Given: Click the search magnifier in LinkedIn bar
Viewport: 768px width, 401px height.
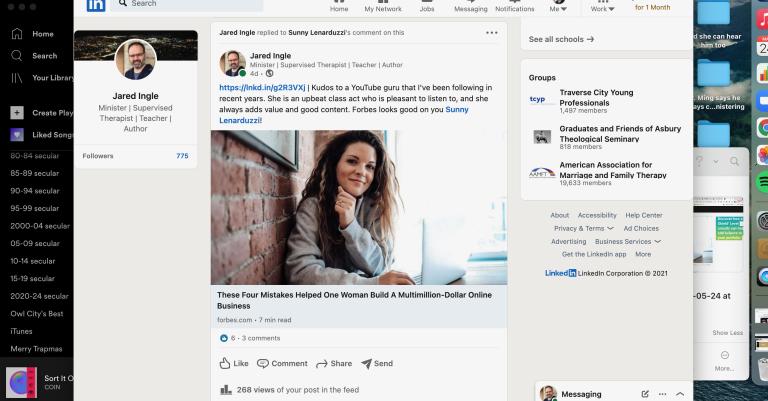Looking at the screenshot, I should click(x=122, y=3).
